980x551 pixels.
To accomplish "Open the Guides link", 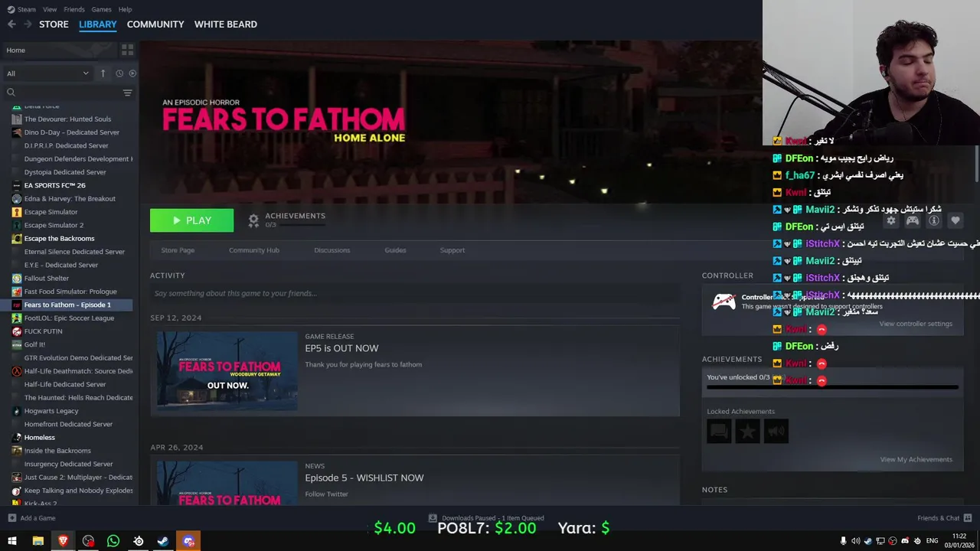I will tap(395, 250).
